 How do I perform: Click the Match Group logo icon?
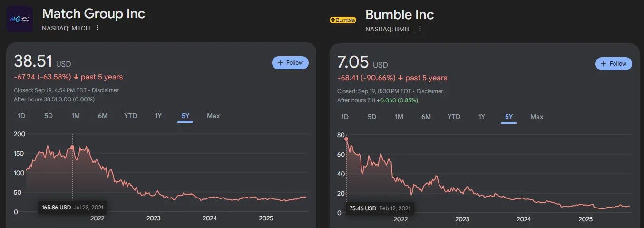(x=20, y=20)
